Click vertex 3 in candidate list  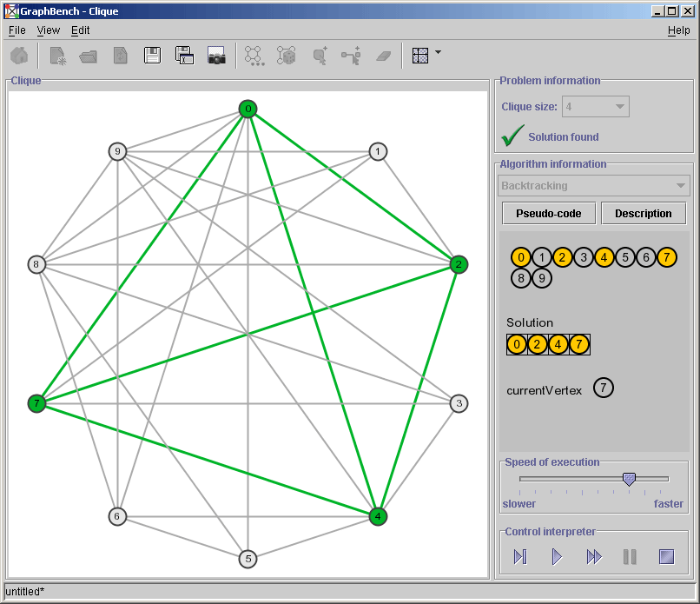[584, 257]
